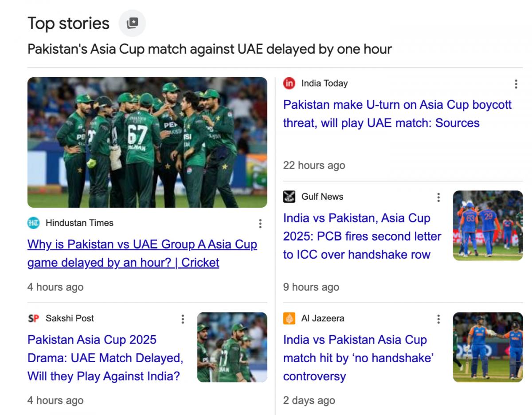Click the Gulf News logo icon
Screen dimensions: 532x415
289,197
